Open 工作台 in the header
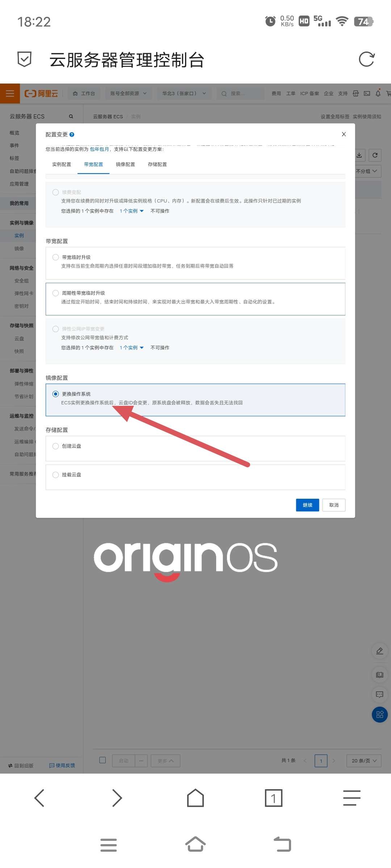Image resolution: width=391 pixels, height=868 pixels. click(x=84, y=93)
